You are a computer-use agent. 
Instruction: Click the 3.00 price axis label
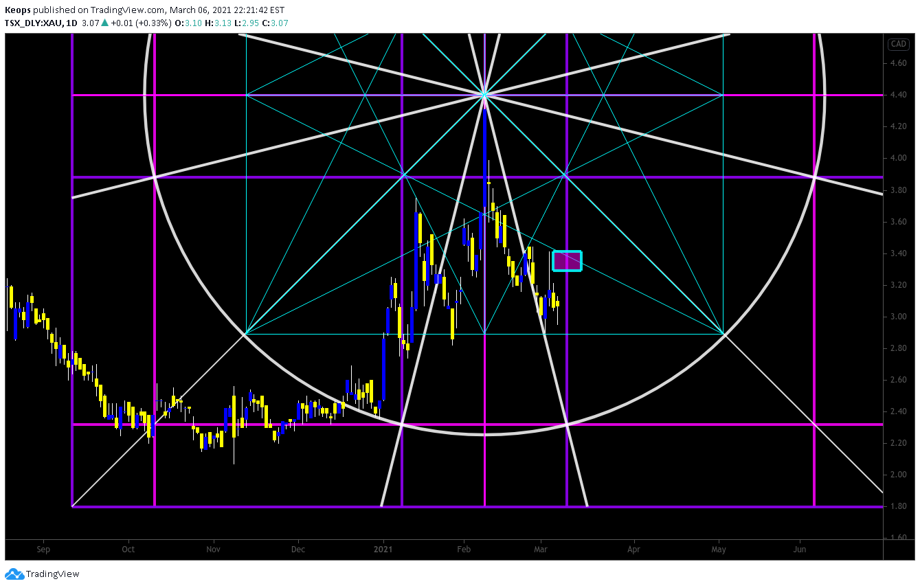[x=898, y=317]
